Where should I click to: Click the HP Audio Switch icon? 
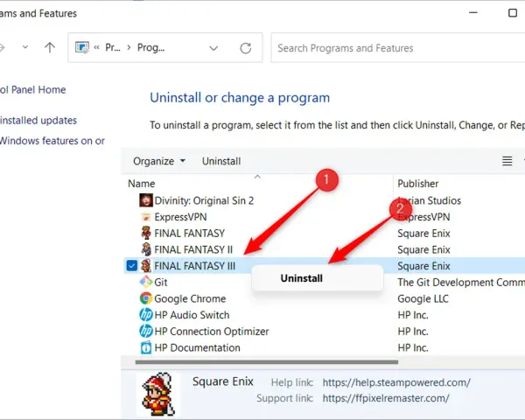point(146,314)
